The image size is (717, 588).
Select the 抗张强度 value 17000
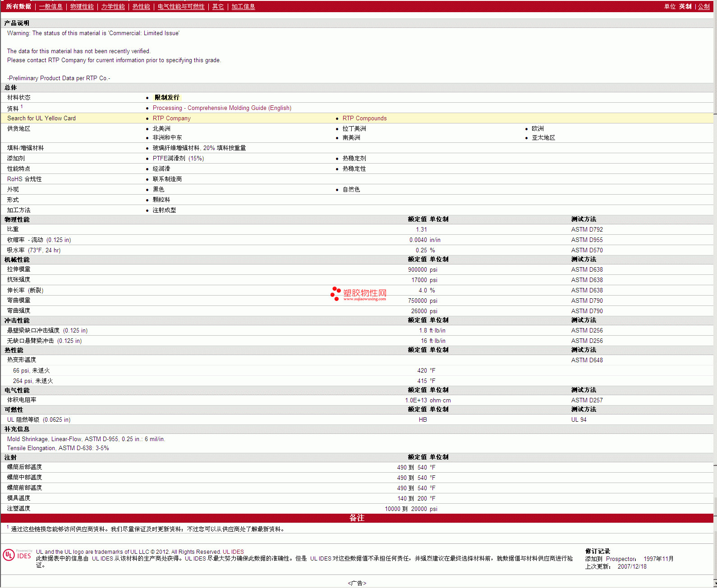click(419, 280)
